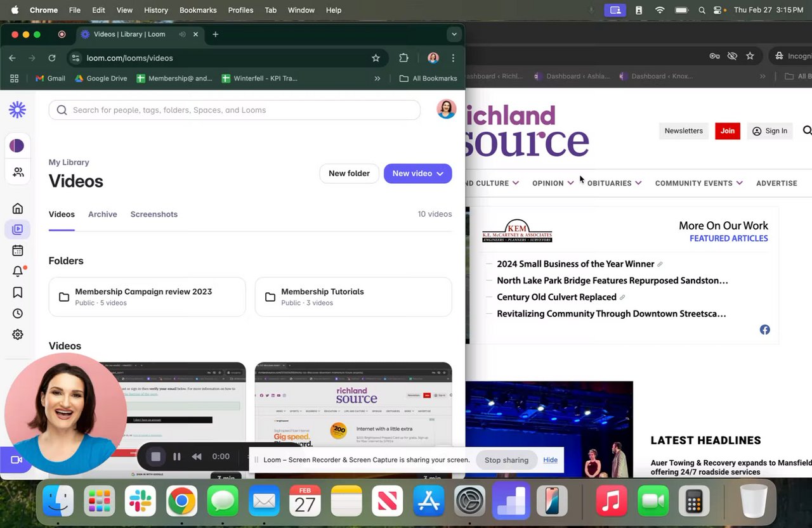Select the Videos tab in library
This screenshot has width=812, height=528.
(62, 214)
